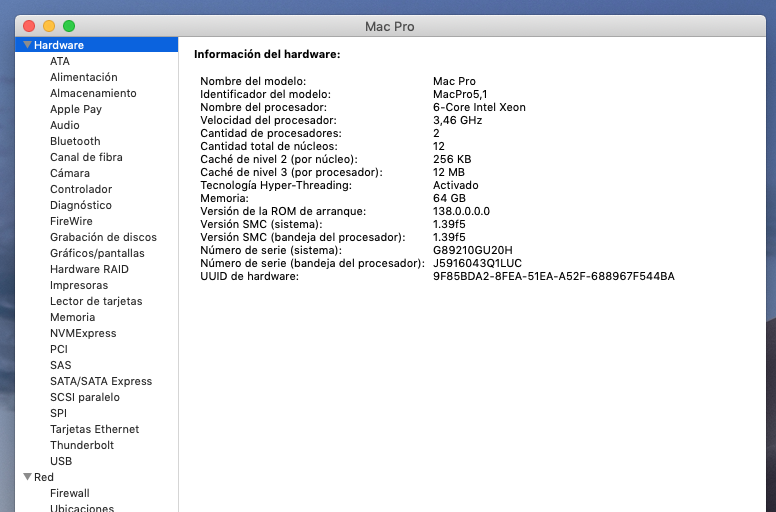Click 'Versión SMC (sistema):' label
Screen dimensions: 776x512
point(261,224)
